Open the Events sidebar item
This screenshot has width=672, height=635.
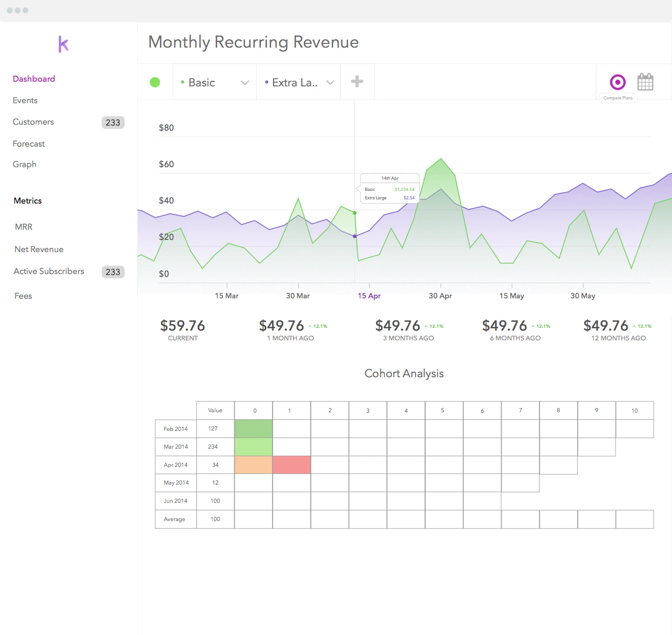[25, 100]
